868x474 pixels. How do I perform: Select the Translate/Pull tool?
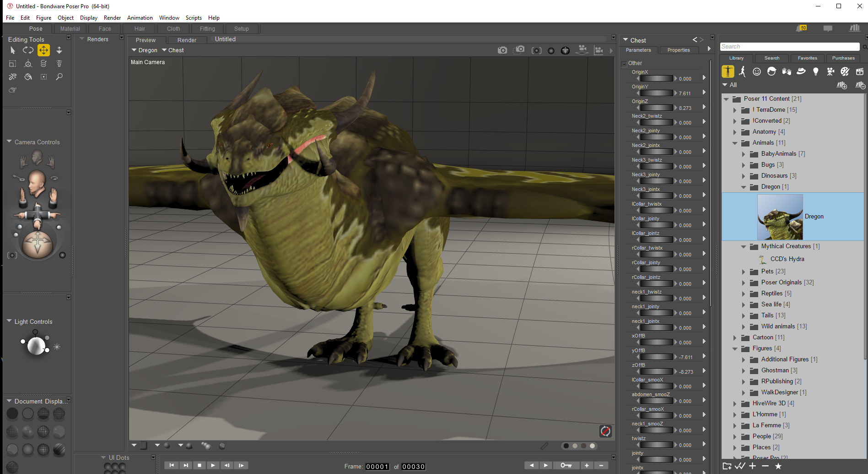[43, 50]
